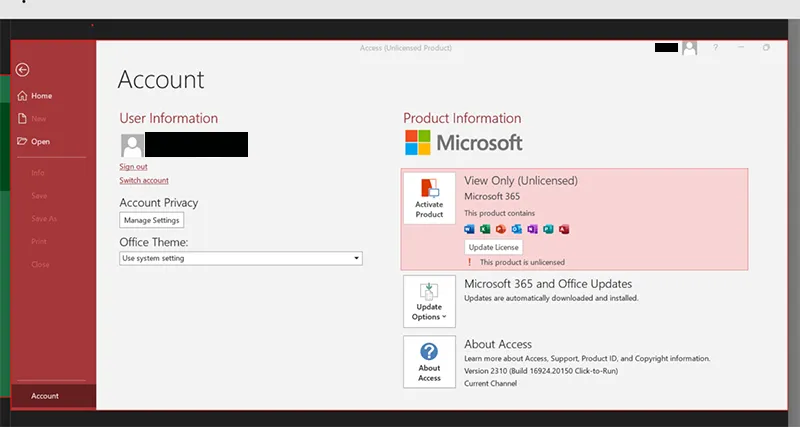Click the PowerPoint app icon
Image resolution: width=800 pixels, height=427 pixels.
pyautogui.click(x=501, y=229)
